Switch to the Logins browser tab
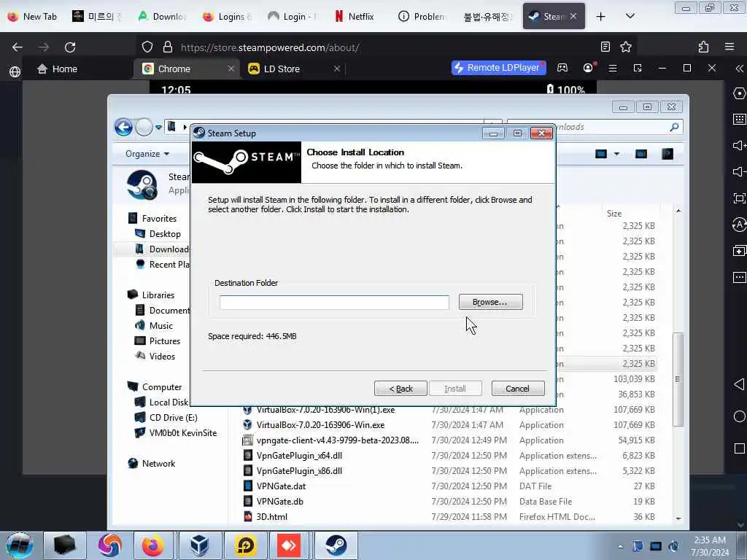Screen dimensions: 747x560 click(x=228, y=17)
